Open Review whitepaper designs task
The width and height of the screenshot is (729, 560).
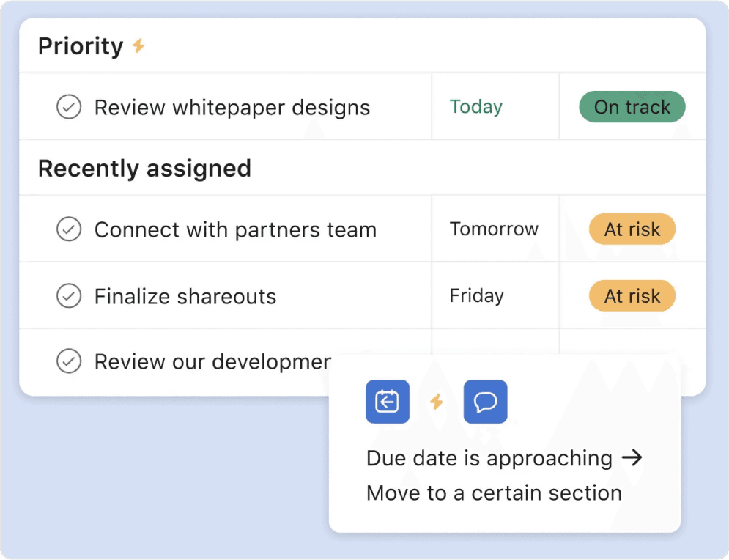pos(232,108)
